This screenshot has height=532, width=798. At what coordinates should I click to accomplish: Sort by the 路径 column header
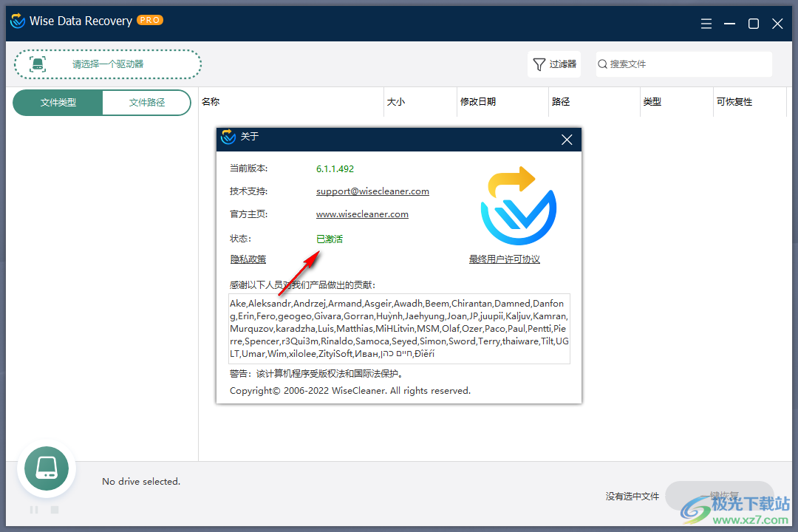[x=561, y=102]
